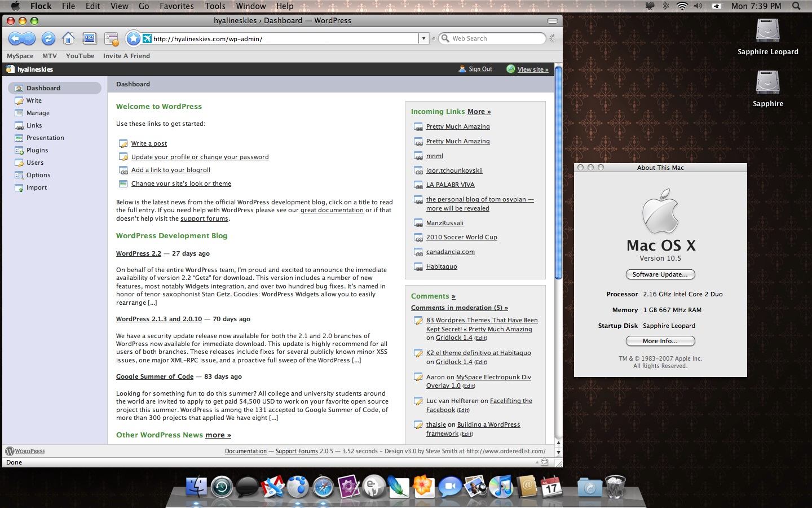Click Add a link to your blogroll
The width and height of the screenshot is (812, 508).
[171, 170]
